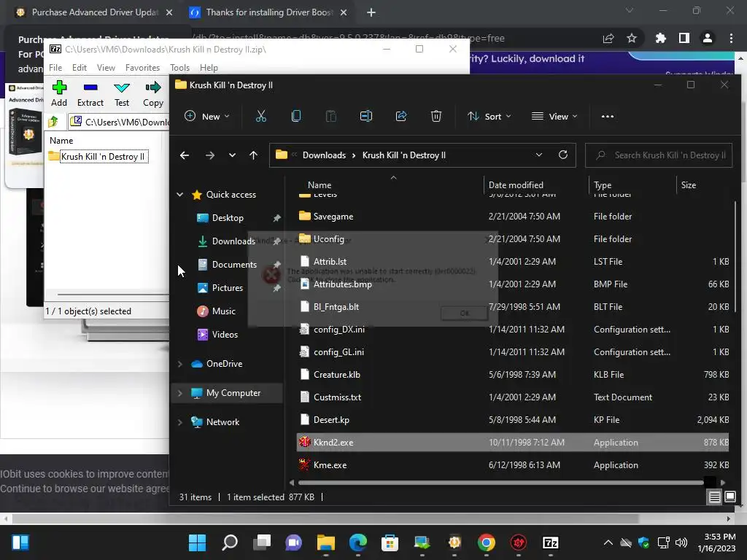Open taskbar Search magnifier
The height and width of the screenshot is (560, 747).
[230, 542]
